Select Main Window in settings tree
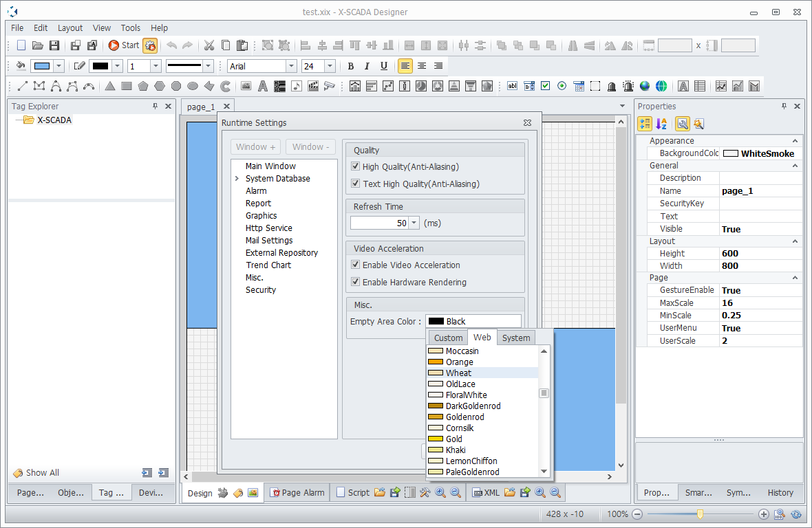 pyautogui.click(x=270, y=166)
